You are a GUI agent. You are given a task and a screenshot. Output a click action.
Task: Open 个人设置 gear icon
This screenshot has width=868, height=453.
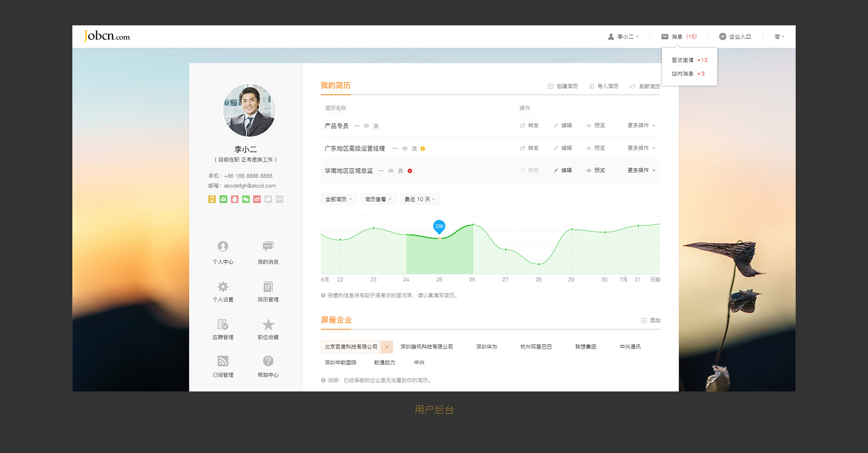pos(223,287)
